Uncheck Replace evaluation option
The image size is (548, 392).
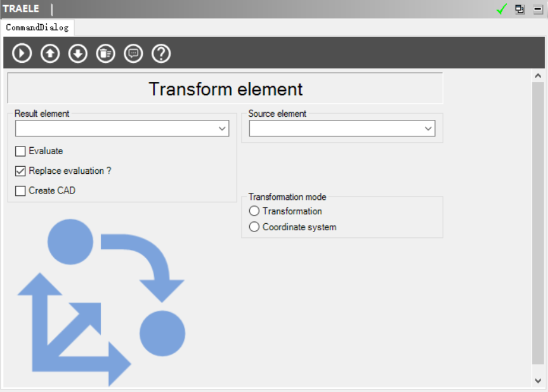(x=21, y=171)
